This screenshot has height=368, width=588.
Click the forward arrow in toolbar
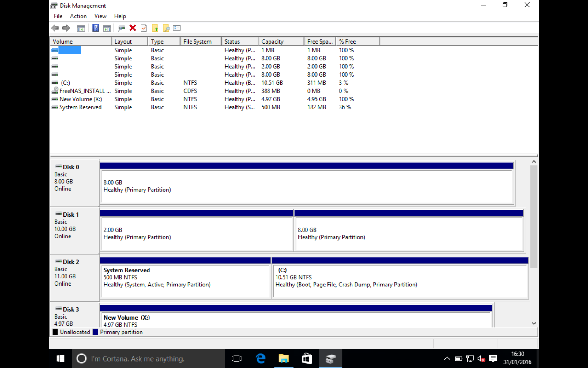pyautogui.click(x=66, y=28)
